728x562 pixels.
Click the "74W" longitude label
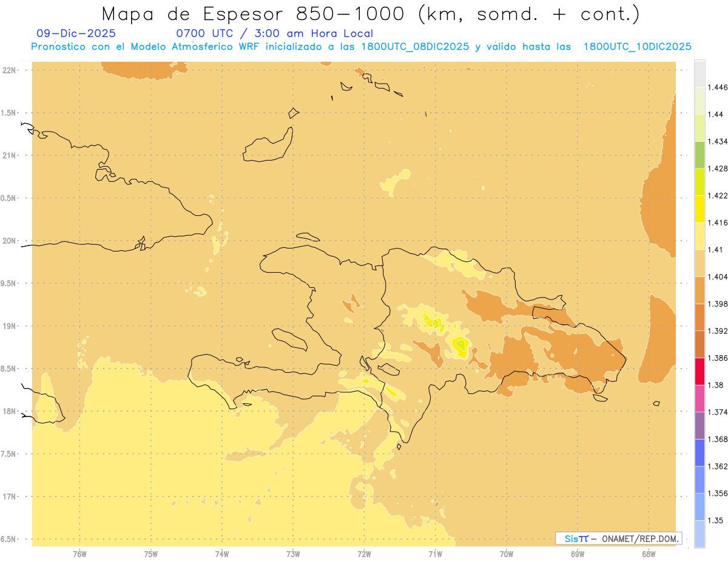coord(222,554)
